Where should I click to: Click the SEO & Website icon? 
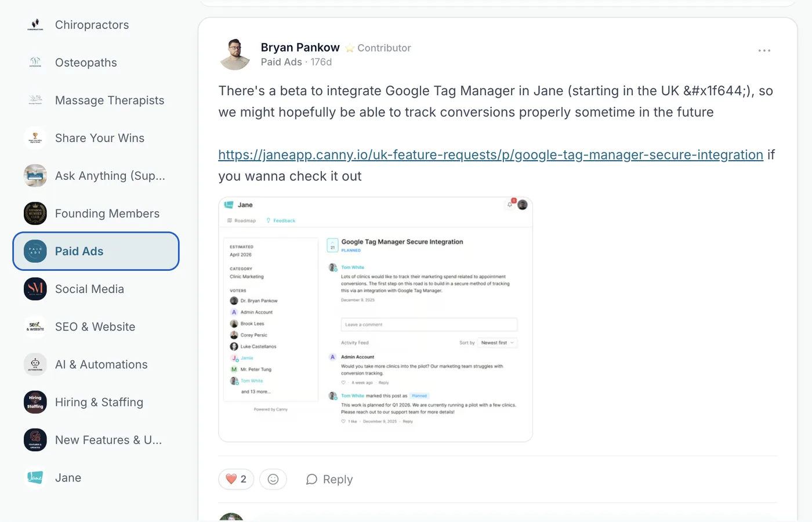click(x=35, y=327)
